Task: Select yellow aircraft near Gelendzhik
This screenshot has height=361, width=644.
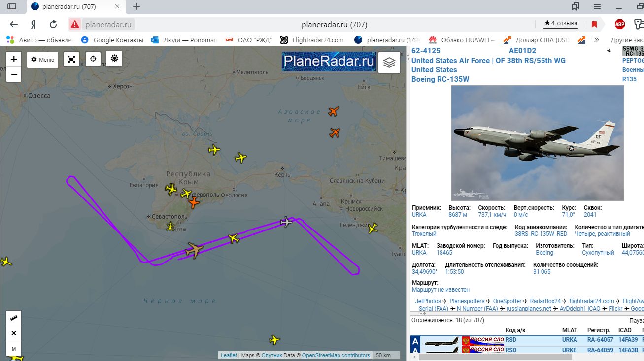Action: 373,228
